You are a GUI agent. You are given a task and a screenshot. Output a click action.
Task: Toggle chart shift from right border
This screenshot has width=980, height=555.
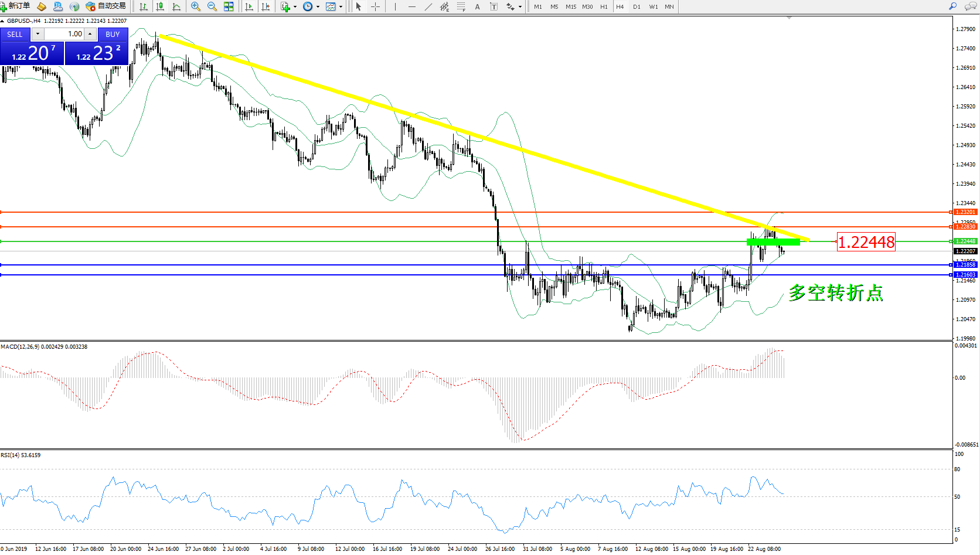click(x=266, y=6)
